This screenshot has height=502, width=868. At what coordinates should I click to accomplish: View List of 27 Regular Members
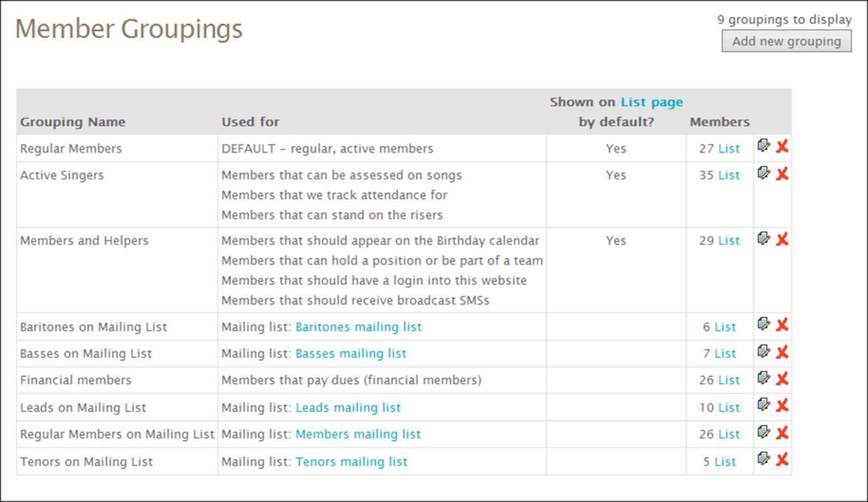(x=729, y=149)
